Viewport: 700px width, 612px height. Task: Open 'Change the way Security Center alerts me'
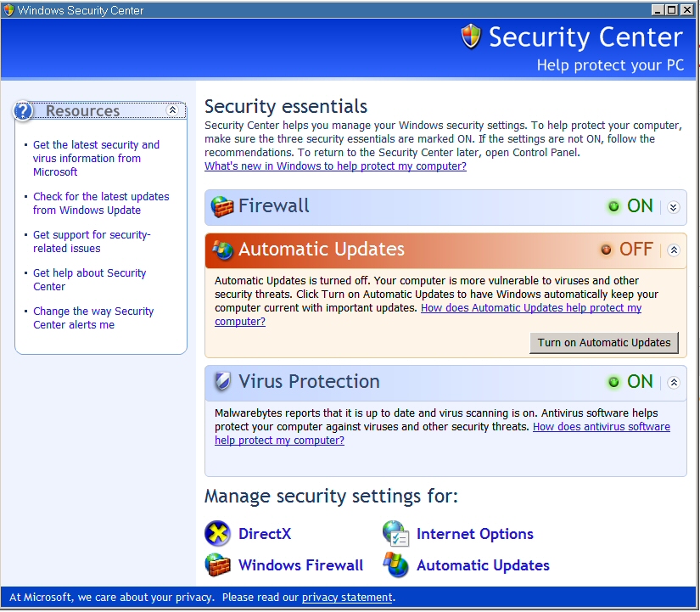(x=93, y=317)
